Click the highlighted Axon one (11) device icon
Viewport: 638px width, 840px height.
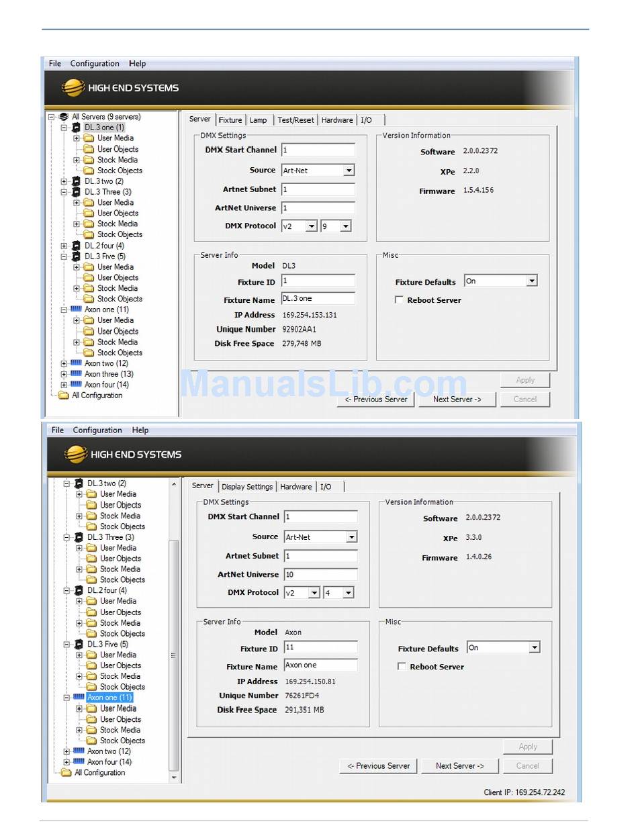click(79, 698)
